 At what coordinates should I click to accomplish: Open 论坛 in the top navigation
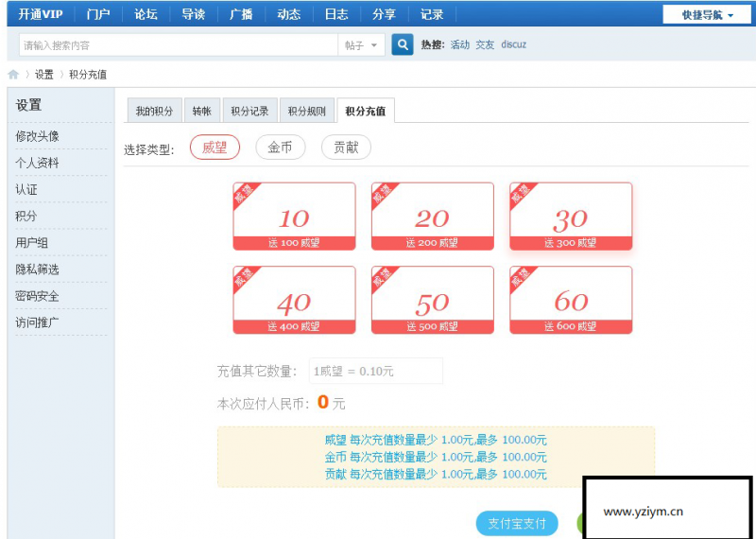[146, 14]
